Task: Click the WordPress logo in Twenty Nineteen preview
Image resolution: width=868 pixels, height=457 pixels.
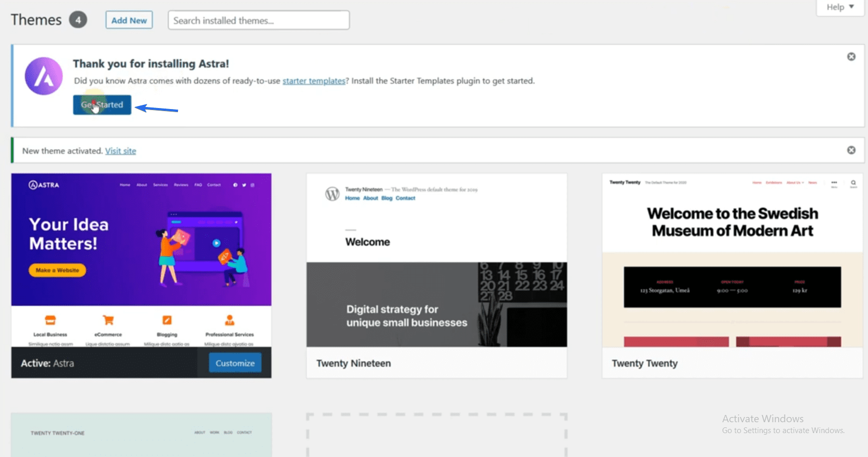Action: coord(332,194)
